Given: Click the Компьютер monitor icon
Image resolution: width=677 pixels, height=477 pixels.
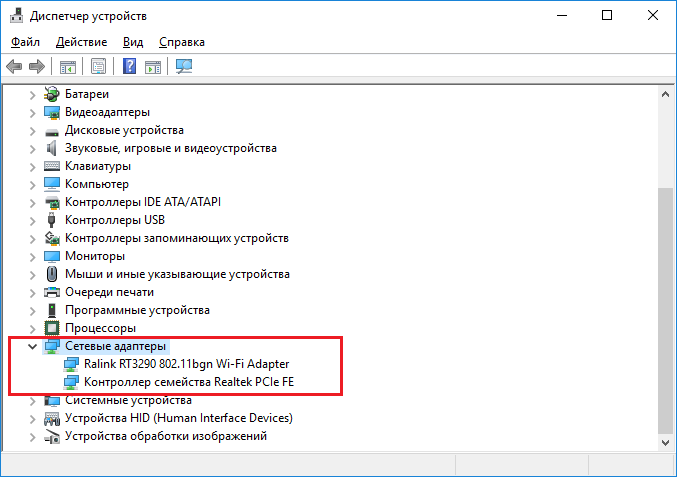Looking at the screenshot, I should (x=52, y=184).
